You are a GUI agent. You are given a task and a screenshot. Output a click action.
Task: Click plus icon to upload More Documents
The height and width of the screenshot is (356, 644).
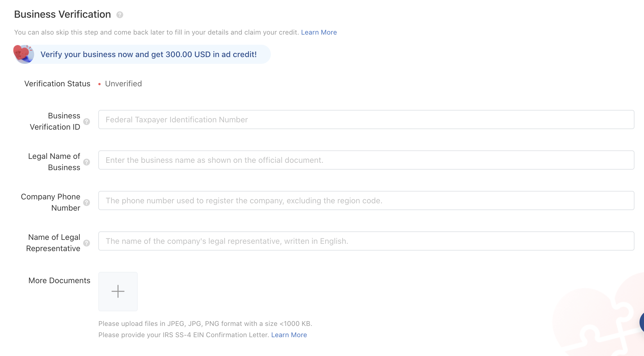point(118,291)
